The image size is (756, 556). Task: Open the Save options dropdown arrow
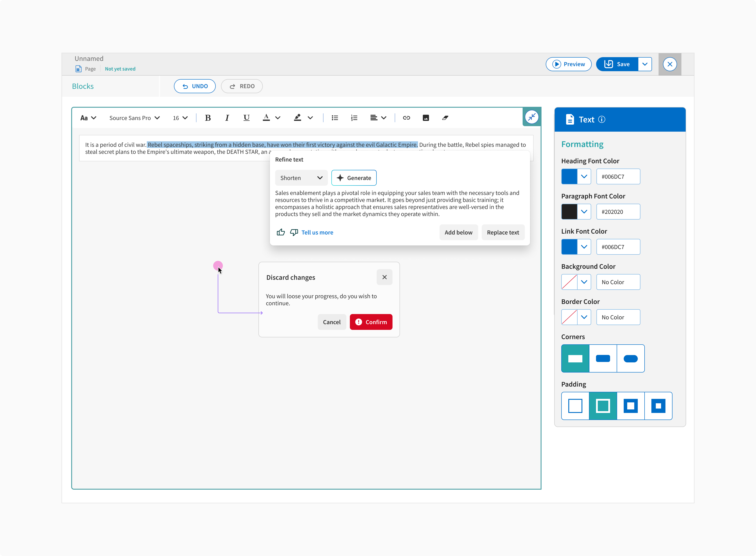tap(645, 64)
